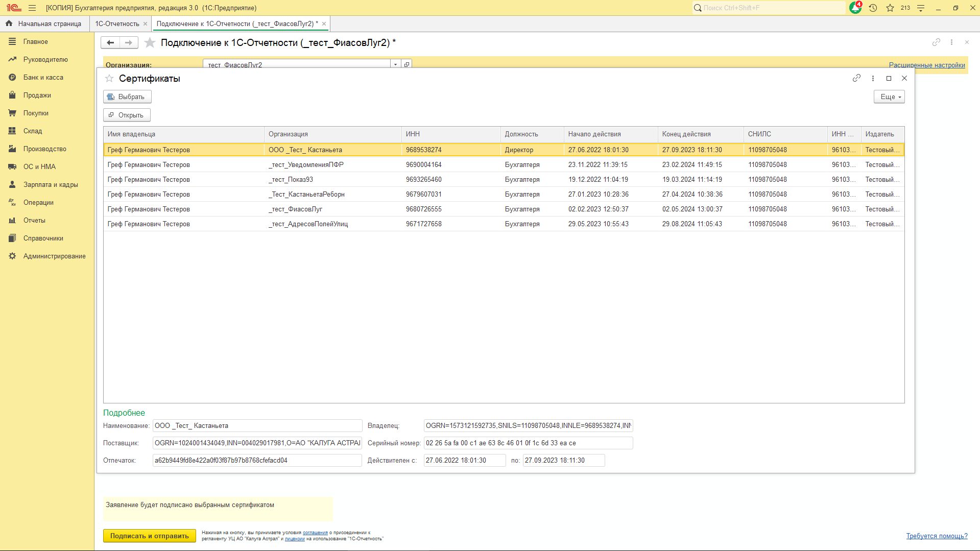Click the Поставщик field
The image size is (980, 551).
(x=257, y=443)
